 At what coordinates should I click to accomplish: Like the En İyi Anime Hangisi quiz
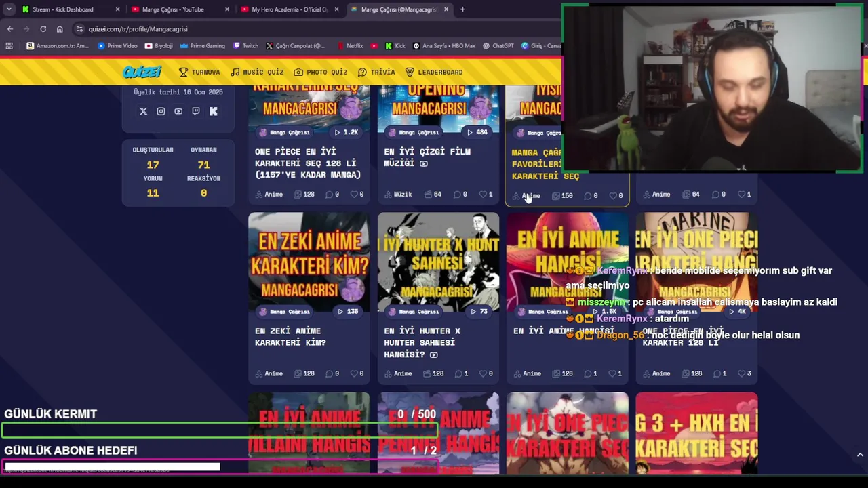click(x=615, y=373)
